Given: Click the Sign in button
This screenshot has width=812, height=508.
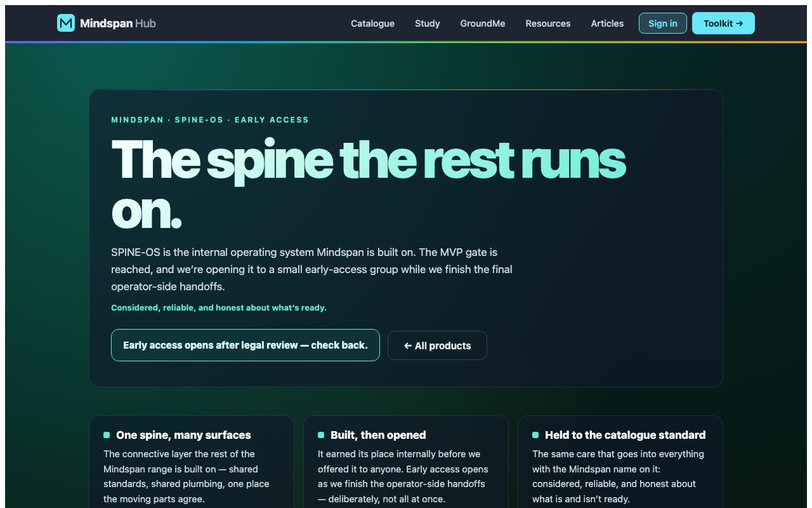Looking at the screenshot, I should coord(663,23).
